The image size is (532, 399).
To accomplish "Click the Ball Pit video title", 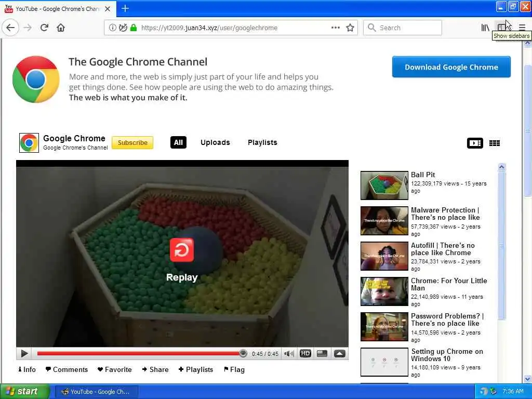I will pyautogui.click(x=423, y=175).
